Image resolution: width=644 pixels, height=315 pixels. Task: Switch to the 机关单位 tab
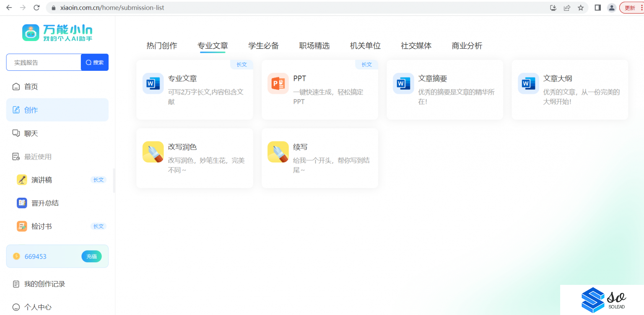(365, 46)
